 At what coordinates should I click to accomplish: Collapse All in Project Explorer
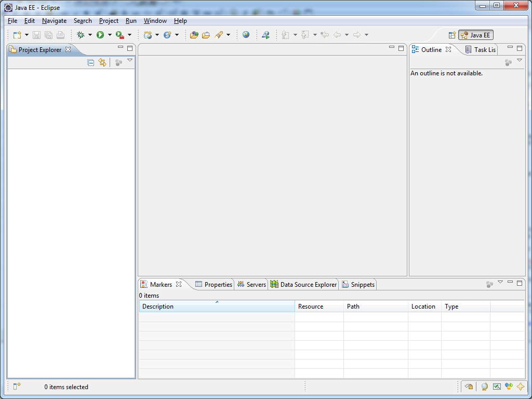[90, 62]
